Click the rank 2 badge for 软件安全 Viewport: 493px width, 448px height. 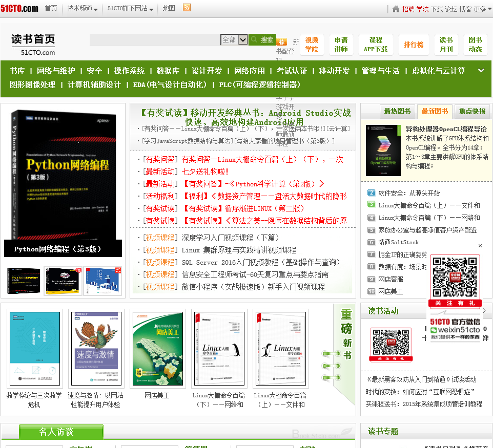pos(372,193)
